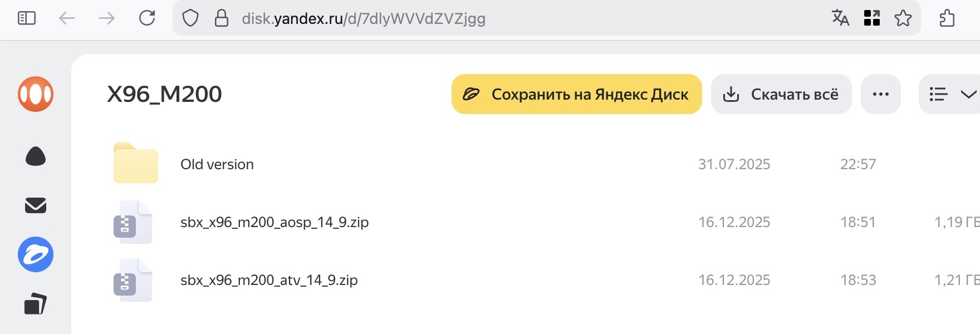Viewport: 980px width, 334px height.
Task: Toggle the browser sidebar panel icon
Action: point(27,18)
